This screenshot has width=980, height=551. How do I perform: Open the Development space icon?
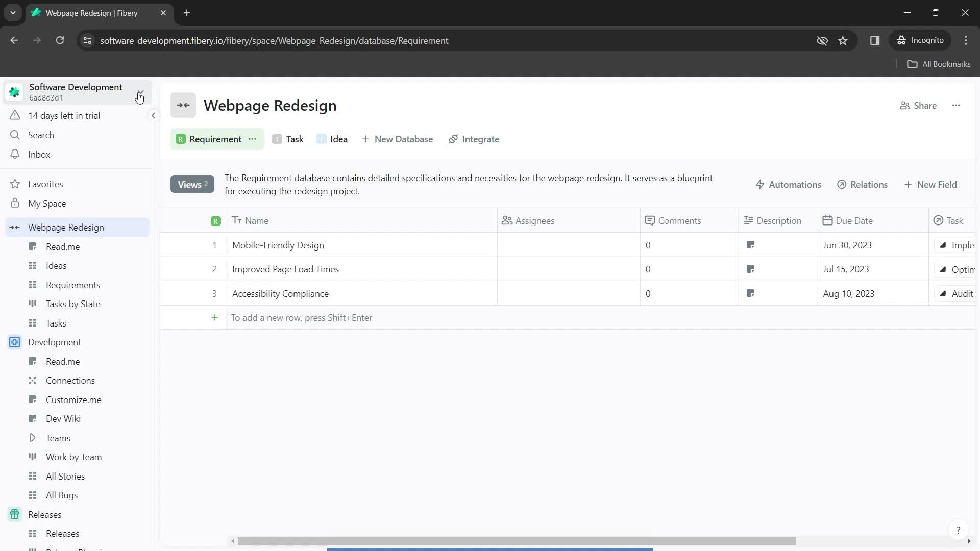[x=15, y=342]
